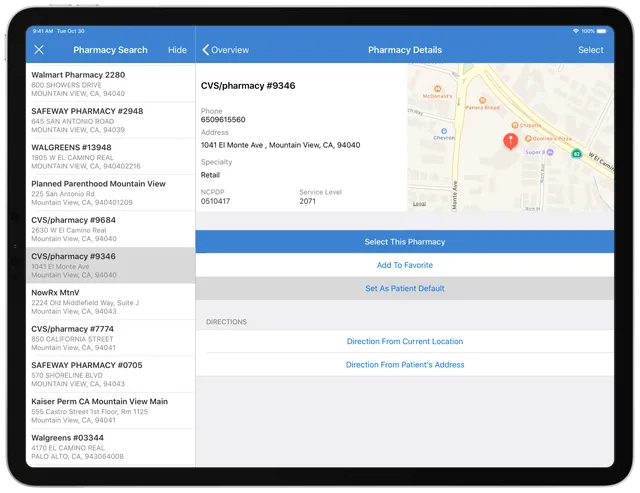Select NowRx MtnV row

(111, 302)
